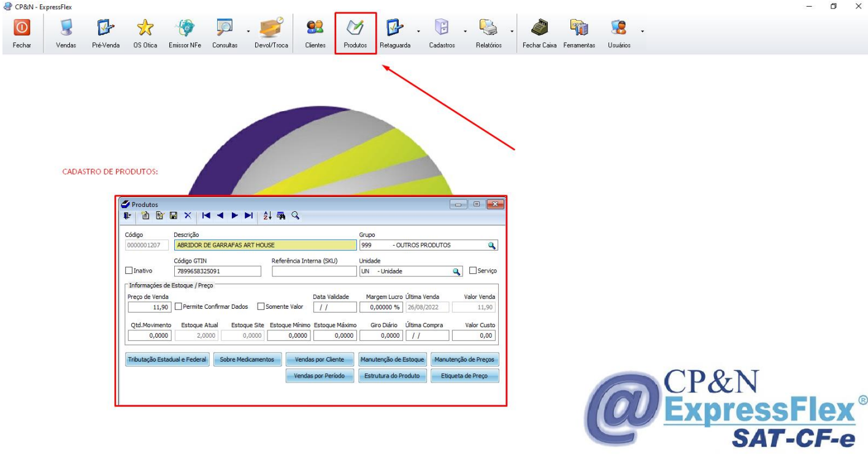Click the Estoque Mínimo field
The width and height of the screenshot is (868, 458).
point(289,336)
